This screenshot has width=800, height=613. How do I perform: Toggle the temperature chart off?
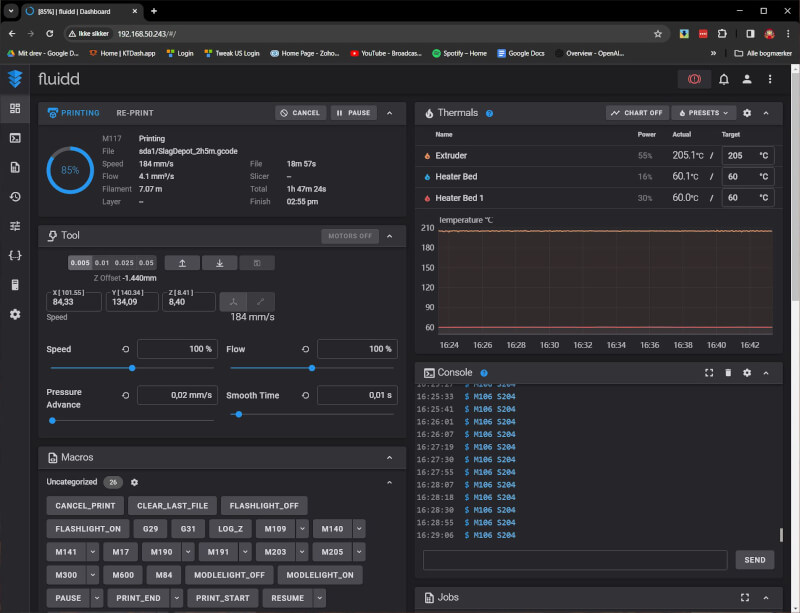pos(637,113)
